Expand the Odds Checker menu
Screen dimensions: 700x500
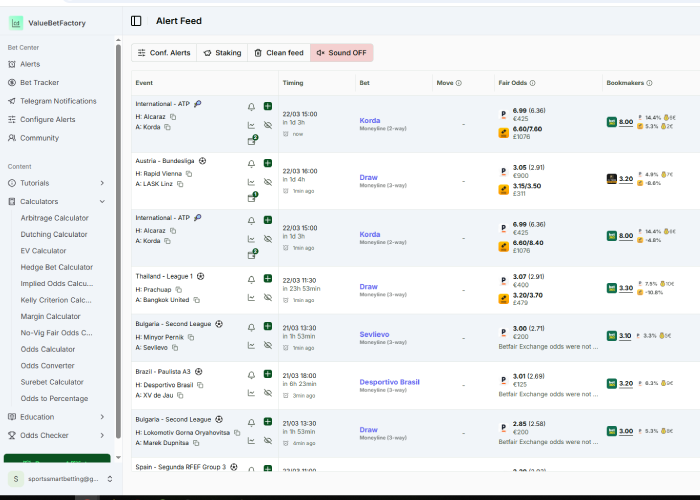tap(57, 435)
